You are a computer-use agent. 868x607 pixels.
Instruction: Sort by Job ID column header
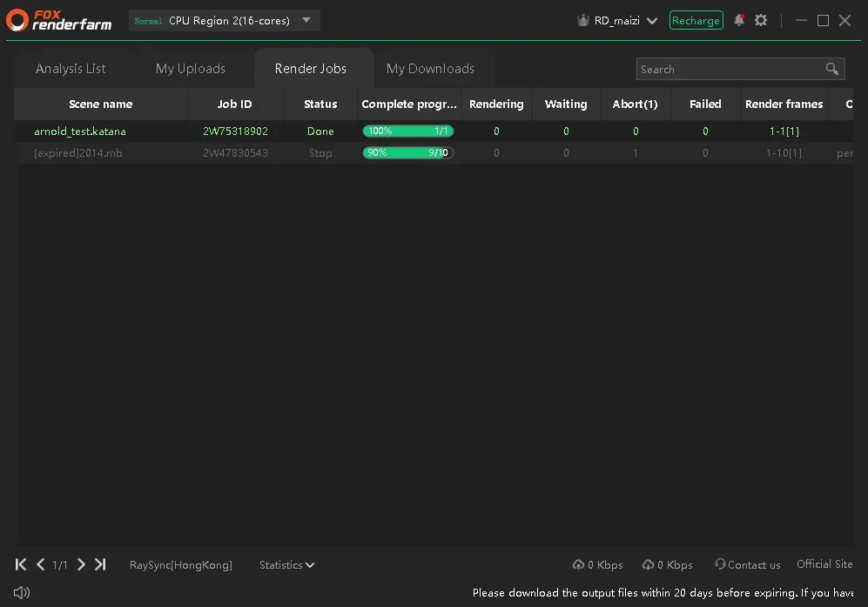(235, 105)
